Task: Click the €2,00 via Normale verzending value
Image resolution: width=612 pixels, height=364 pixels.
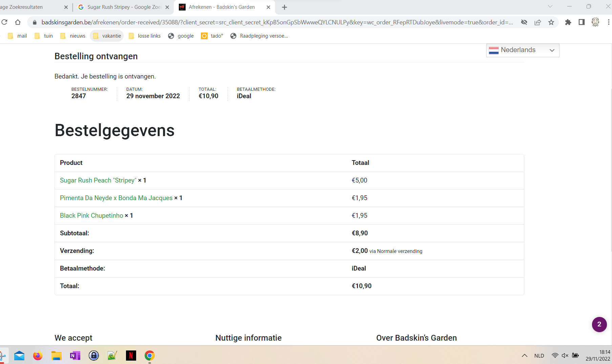Action: pos(387,251)
